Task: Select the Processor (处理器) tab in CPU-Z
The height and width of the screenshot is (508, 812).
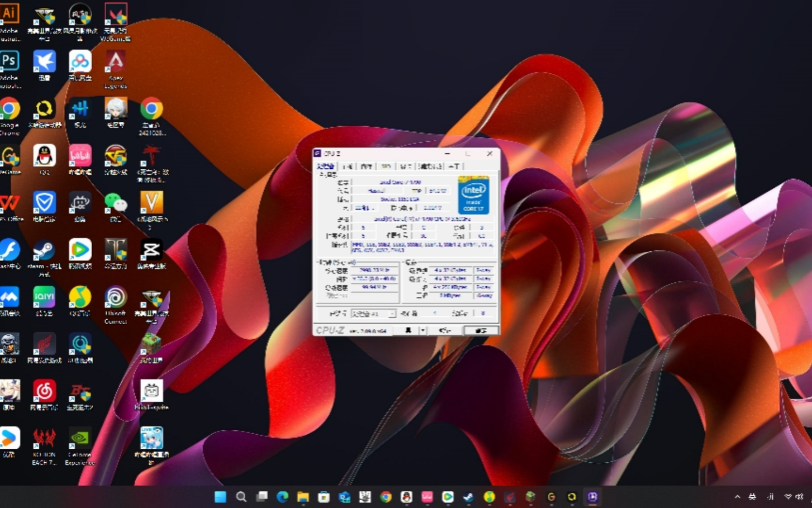Action: (x=325, y=166)
